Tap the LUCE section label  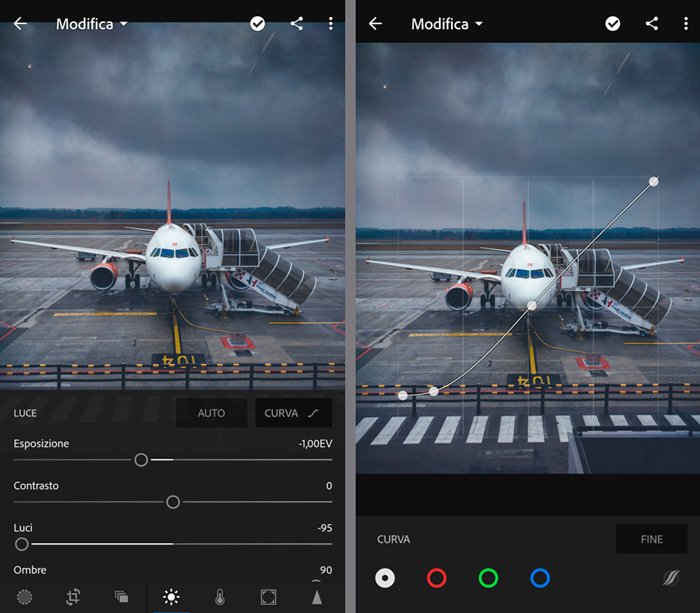(25, 413)
